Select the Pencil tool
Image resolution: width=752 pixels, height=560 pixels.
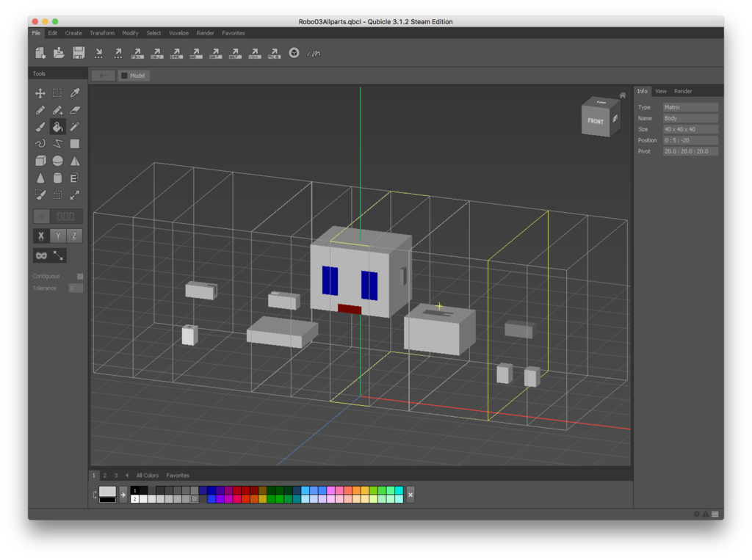click(x=40, y=110)
